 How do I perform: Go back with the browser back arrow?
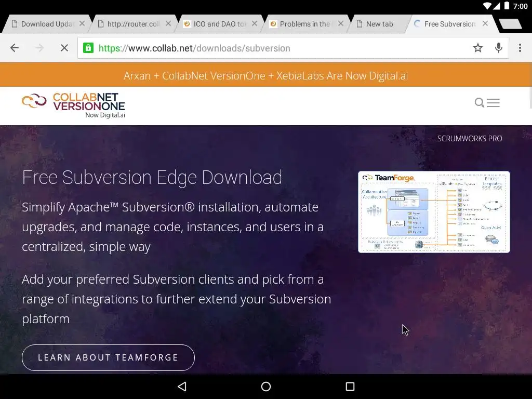(x=14, y=48)
